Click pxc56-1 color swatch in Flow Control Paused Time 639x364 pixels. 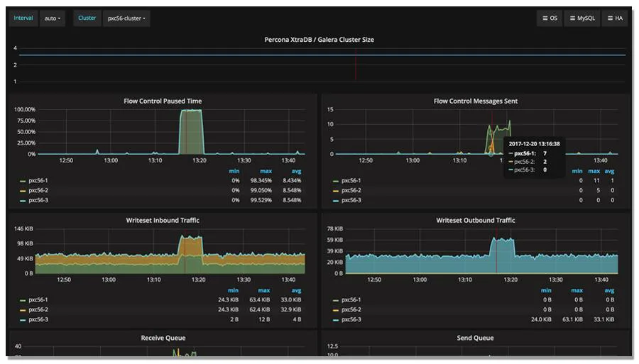pos(23,181)
